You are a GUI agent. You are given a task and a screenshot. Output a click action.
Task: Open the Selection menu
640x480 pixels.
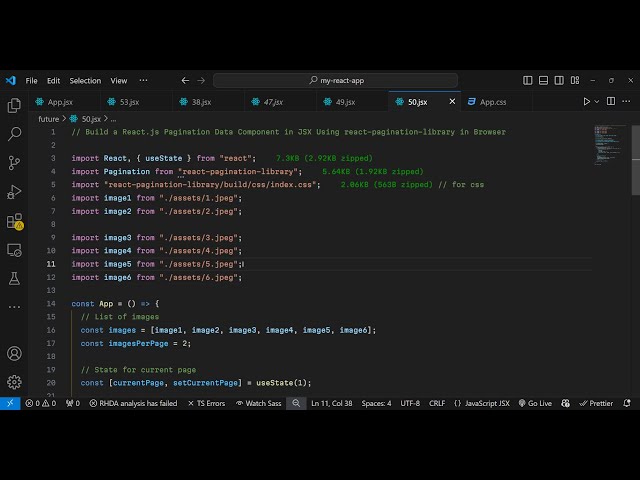click(x=85, y=80)
